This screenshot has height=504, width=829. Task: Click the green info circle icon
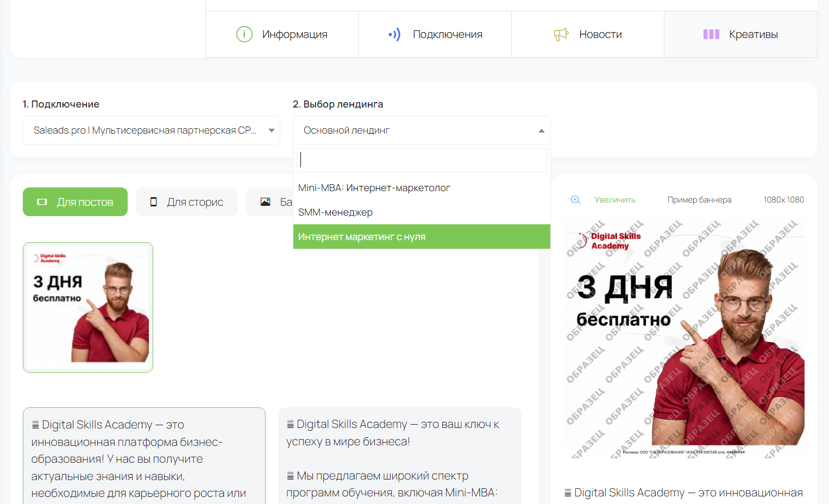244,34
